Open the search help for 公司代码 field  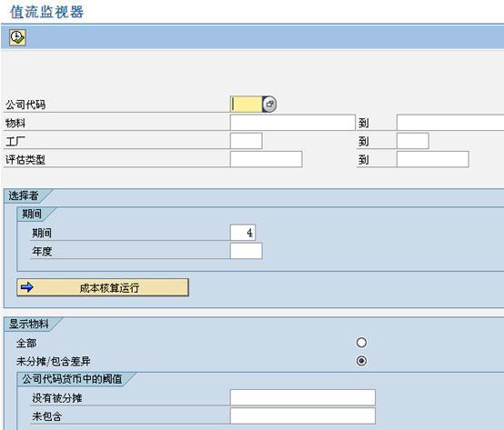(x=269, y=105)
